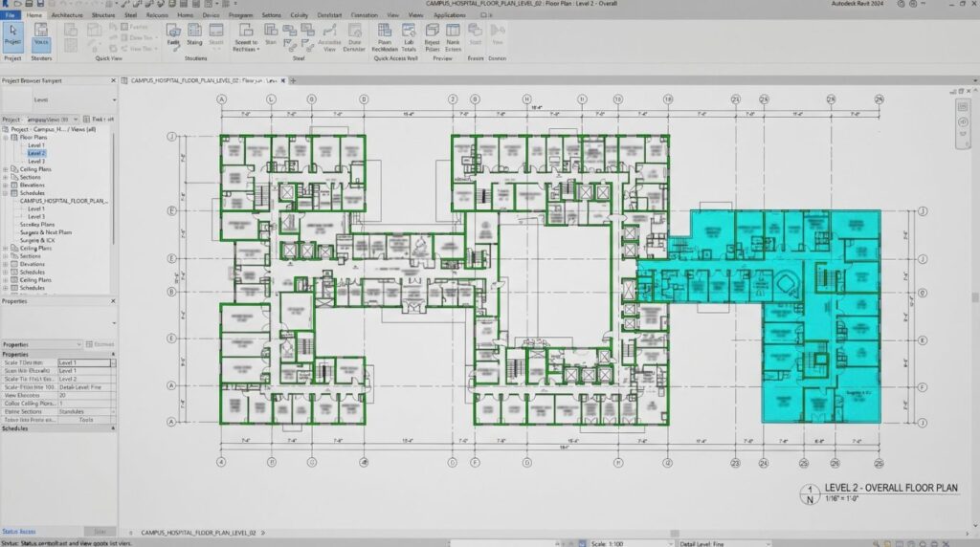Select Surgers & Next Plam item
The image size is (980, 547).
tap(46, 232)
